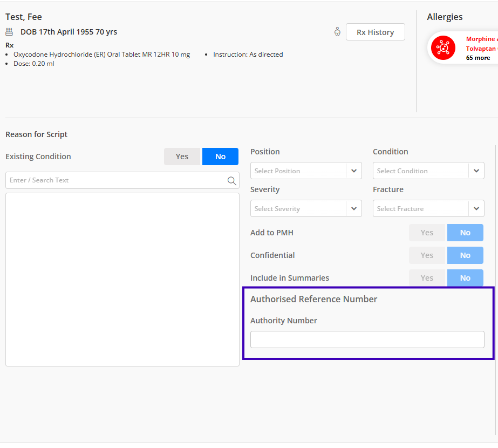Select No for Include in Summaries

click(465, 278)
